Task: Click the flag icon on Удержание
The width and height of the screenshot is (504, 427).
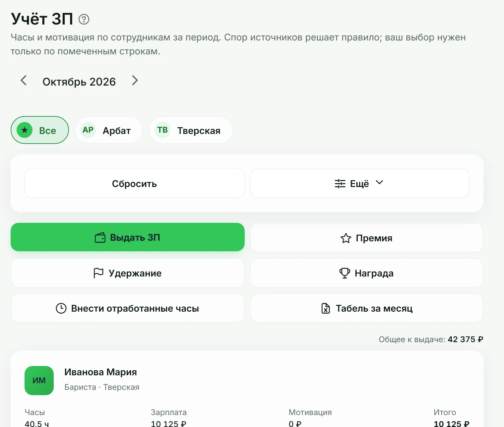Action: click(x=98, y=273)
